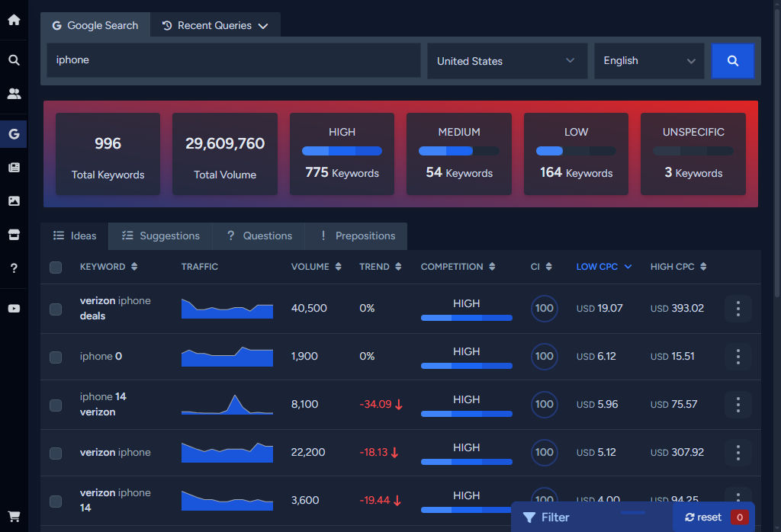The height and width of the screenshot is (532, 781).
Task: Open the image icon in sidebar
Action: (14, 201)
